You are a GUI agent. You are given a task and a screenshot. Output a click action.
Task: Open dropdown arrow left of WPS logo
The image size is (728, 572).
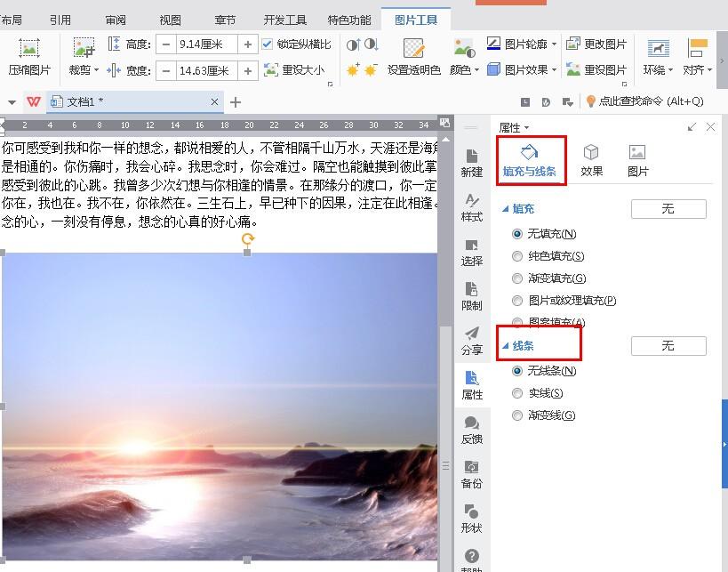pos(12,101)
